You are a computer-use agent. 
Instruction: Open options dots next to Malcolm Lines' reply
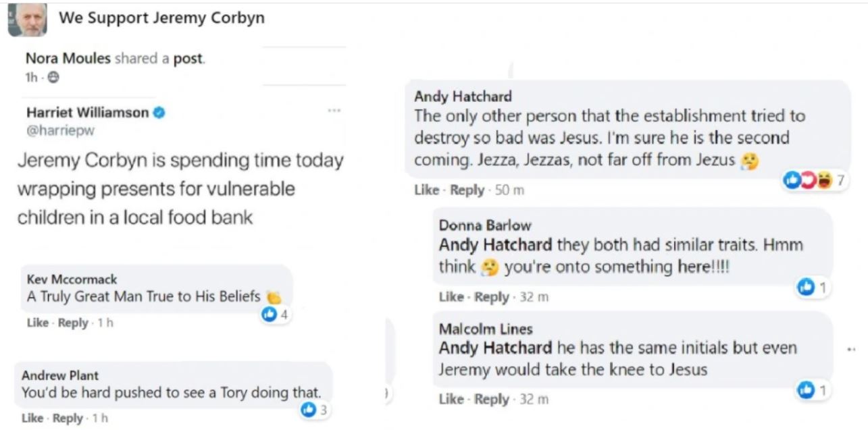pyautogui.click(x=851, y=350)
